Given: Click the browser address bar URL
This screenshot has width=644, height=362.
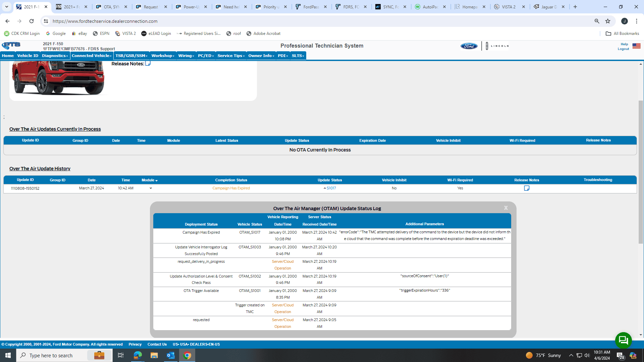Looking at the screenshot, I should pyautogui.click(x=105, y=21).
